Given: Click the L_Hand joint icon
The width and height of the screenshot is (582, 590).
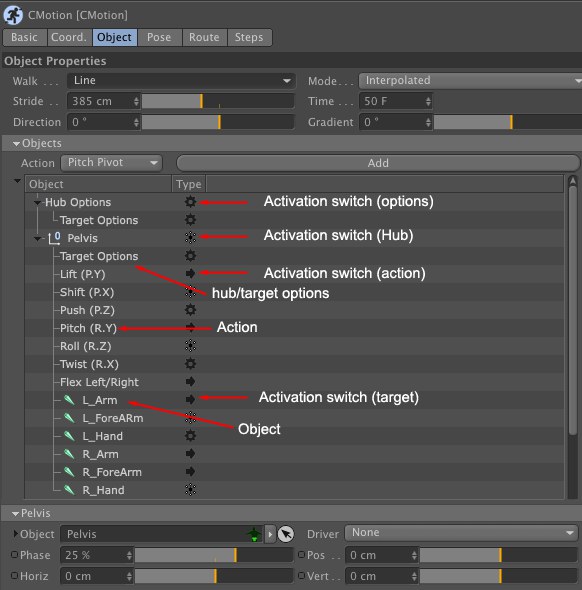Looking at the screenshot, I should [69, 436].
